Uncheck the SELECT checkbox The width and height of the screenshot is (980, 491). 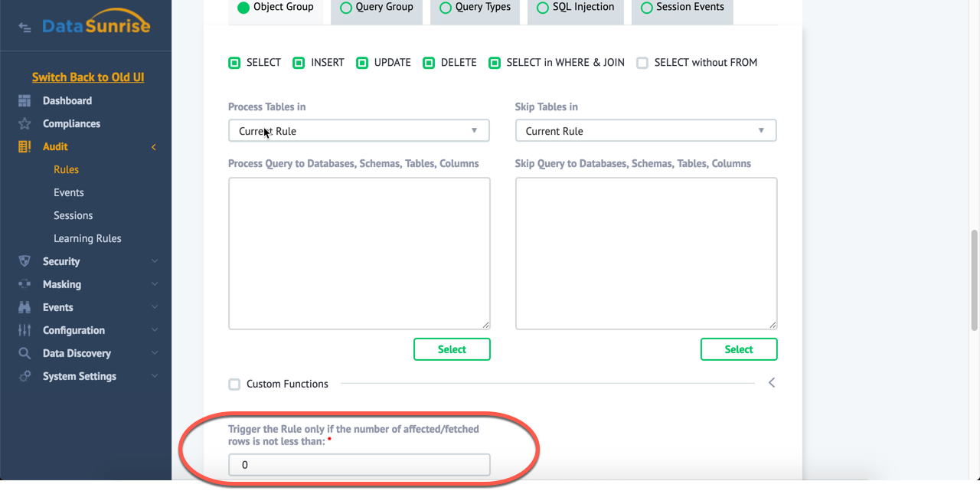tap(234, 63)
